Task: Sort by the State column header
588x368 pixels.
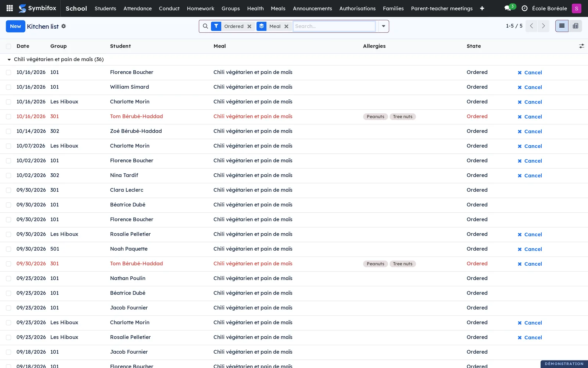Action: 473,46
